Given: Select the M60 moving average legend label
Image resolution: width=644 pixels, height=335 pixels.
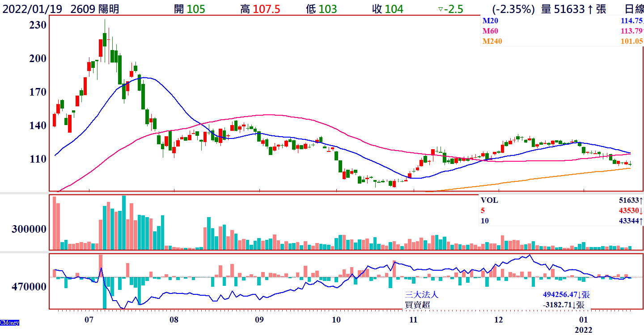Looking at the screenshot, I should [489, 31].
